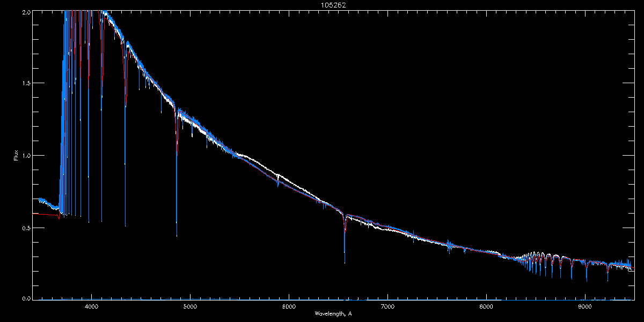Viewport: 644px width, 322px height.
Task: Select the 9000 wavelength tick label
Action: [x=585, y=306]
